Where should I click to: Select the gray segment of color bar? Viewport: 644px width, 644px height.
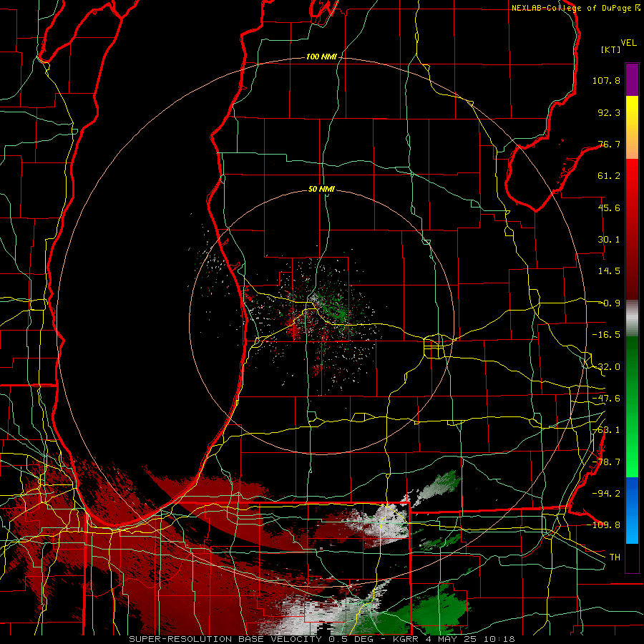pyautogui.click(x=632, y=318)
